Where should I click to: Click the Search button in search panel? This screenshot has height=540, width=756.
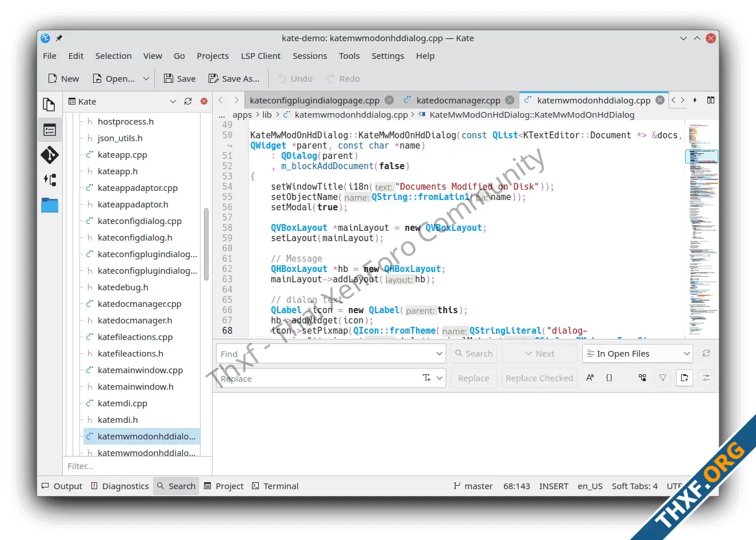click(473, 354)
